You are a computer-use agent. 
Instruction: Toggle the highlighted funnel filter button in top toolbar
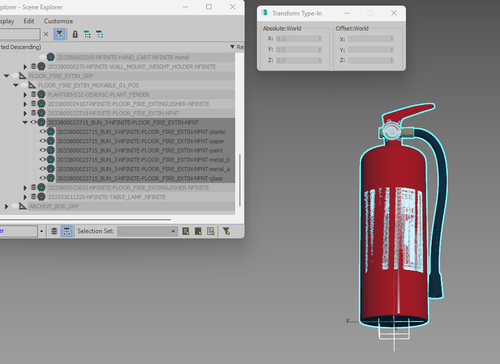pos(60,34)
